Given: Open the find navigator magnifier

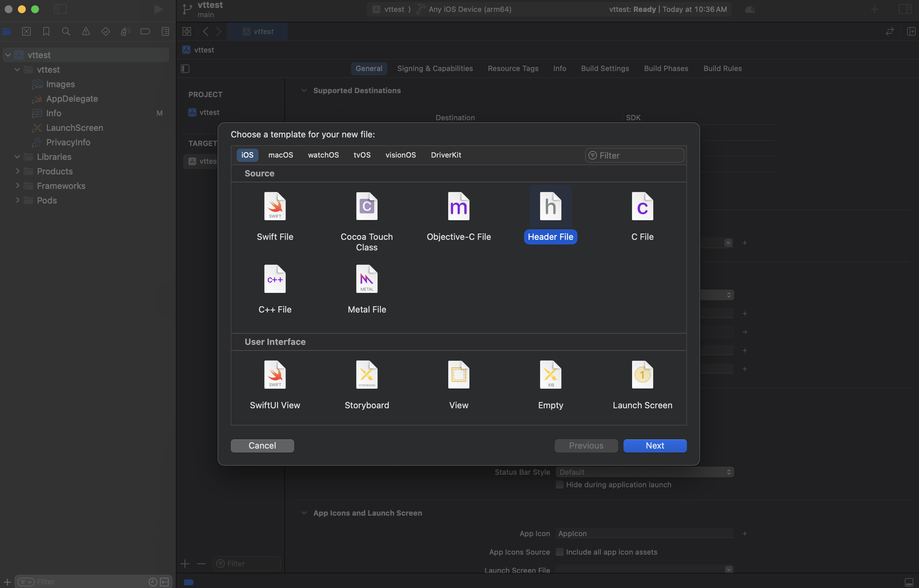Looking at the screenshot, I should coord(66,32).
